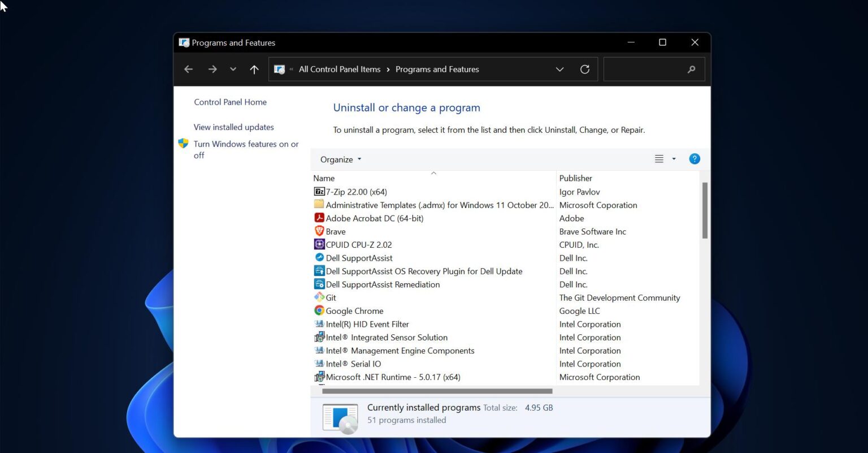Click the Google Chrome icon

319,311
